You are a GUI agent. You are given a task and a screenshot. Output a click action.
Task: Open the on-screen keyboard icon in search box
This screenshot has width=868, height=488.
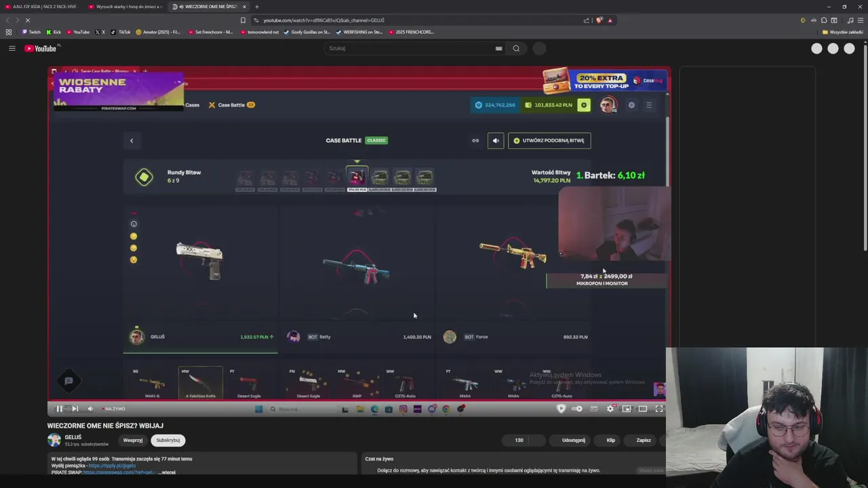click(x=498, y=48)
